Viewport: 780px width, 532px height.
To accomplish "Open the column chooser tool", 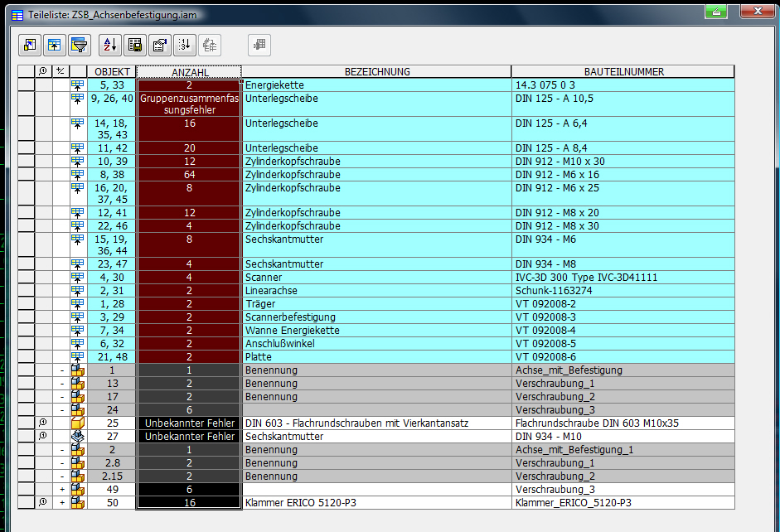I will point(29,45).
